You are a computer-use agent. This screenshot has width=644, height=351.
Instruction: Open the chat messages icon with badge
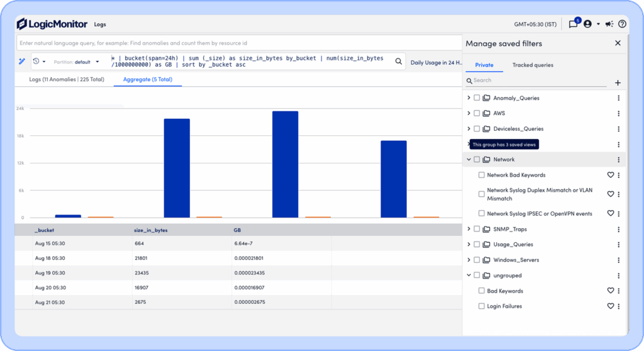pyautogui.click(x=573, y=25)
